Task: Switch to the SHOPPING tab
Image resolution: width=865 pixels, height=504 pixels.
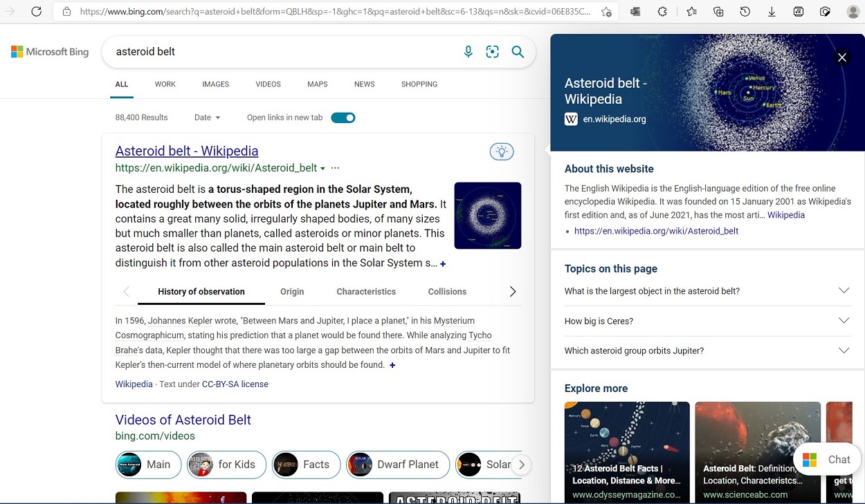Action: (x=419, y=84)
